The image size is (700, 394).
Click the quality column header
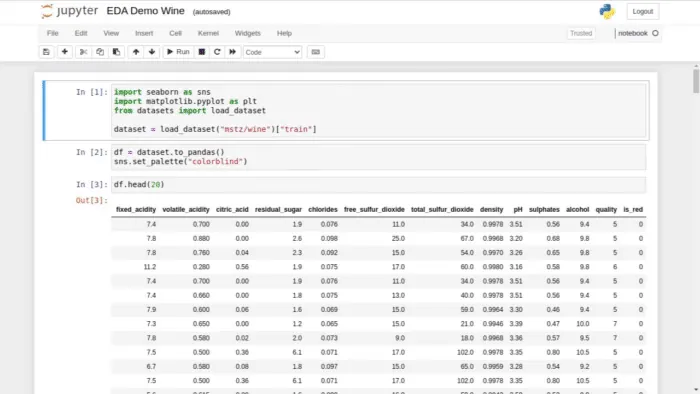(606, 209)
